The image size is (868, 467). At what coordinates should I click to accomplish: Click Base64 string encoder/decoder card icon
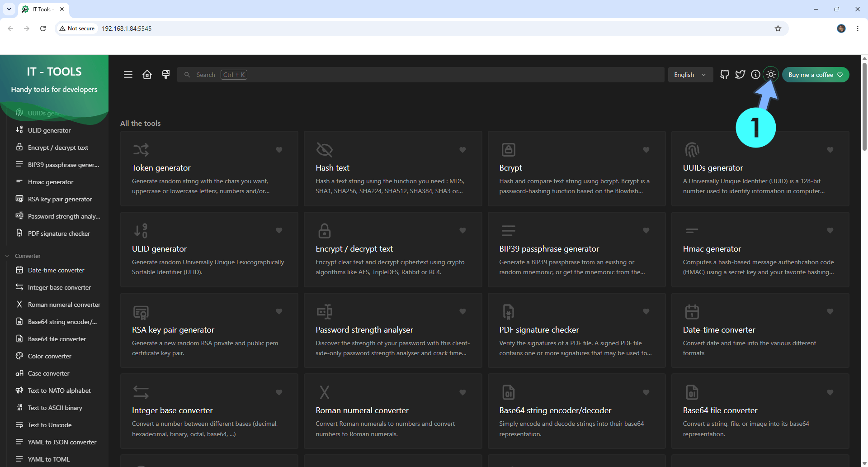click(508, 392)
